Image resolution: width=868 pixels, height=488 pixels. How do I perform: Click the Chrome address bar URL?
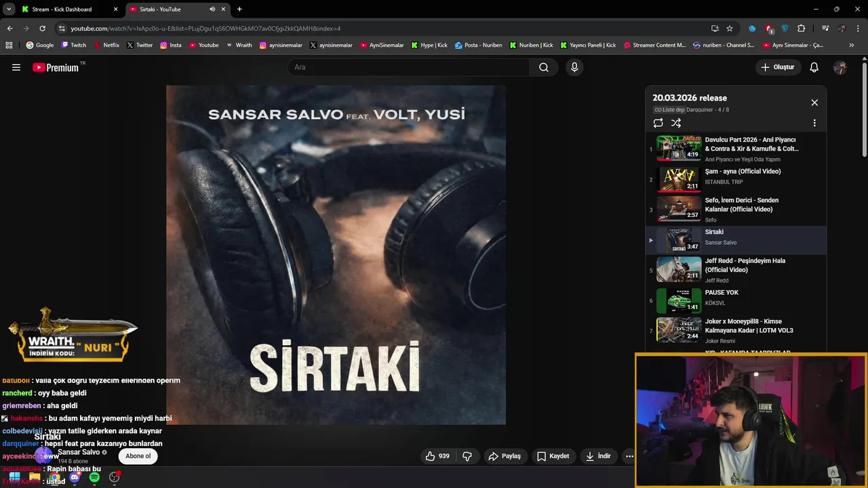click(205, 28)
